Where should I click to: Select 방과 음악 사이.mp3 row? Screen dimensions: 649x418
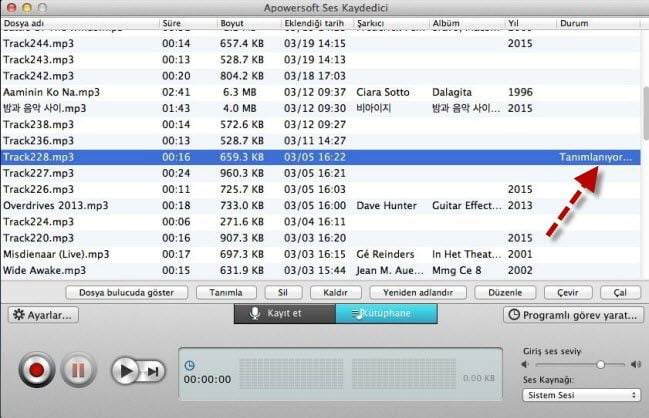coord(321,108)
